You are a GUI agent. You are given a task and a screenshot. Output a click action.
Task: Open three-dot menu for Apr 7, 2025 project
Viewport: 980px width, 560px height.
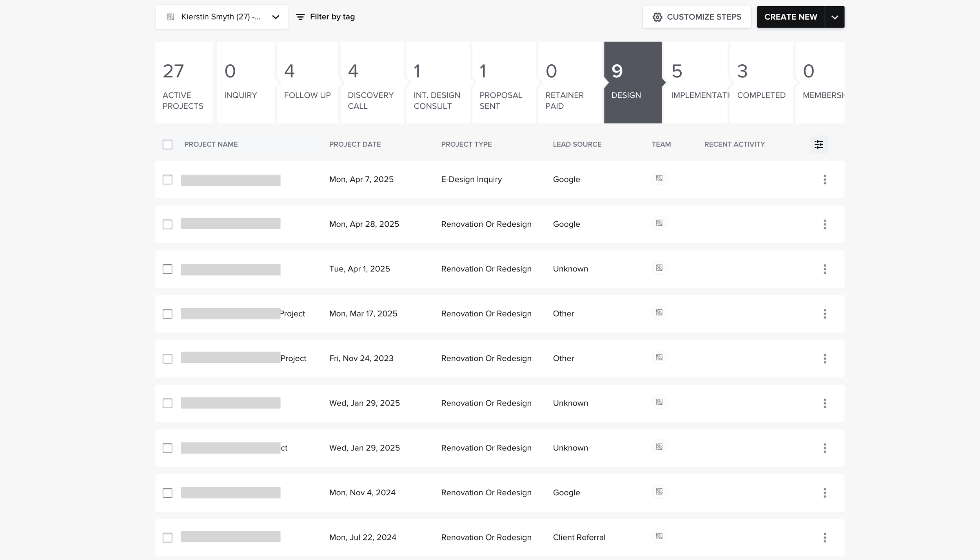[x=824, y=180]
